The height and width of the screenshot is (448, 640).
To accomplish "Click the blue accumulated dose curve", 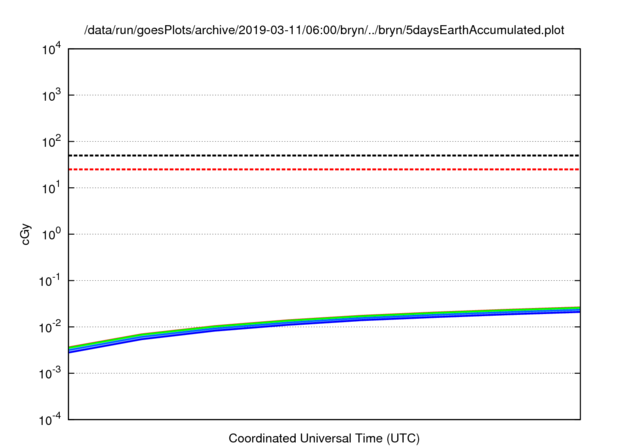I will [x=324, y=321].
